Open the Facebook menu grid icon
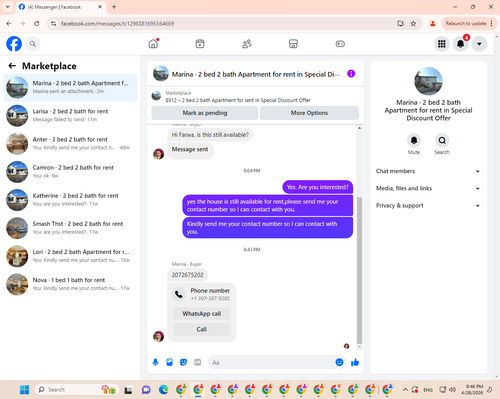Image resolution: width=500 pixels, height=399 pixels. click(x=442, y=44)
